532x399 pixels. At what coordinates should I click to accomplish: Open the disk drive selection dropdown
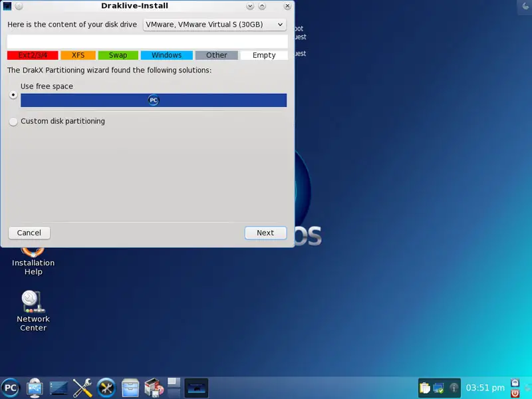[x=214, y=25]
